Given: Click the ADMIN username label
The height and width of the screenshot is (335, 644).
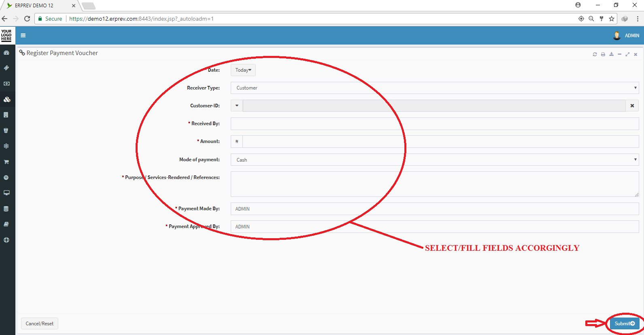Looking at the screenshot, I should click(632, 36).
